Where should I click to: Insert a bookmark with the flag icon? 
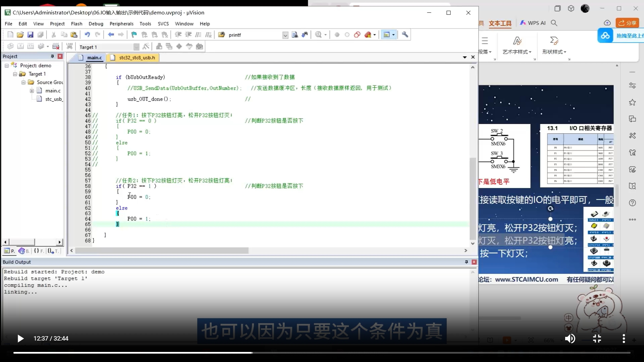(x=134, y=35)
